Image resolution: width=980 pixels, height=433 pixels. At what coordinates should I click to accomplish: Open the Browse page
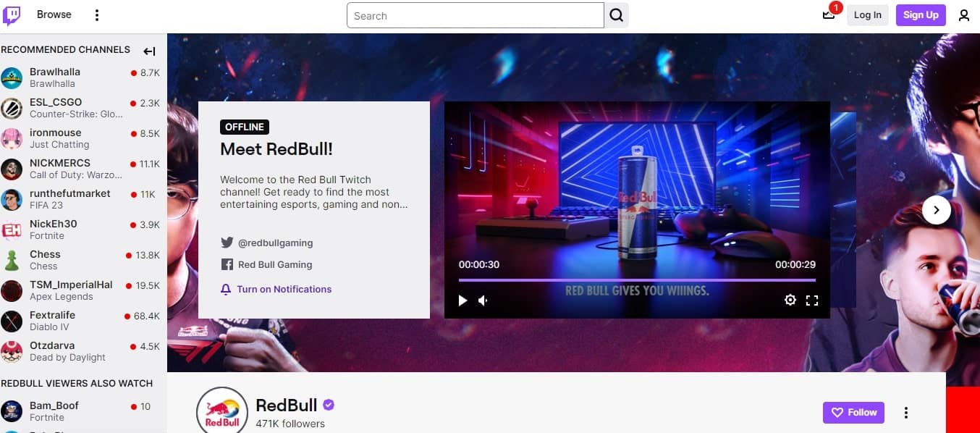[x=54, y=14]
